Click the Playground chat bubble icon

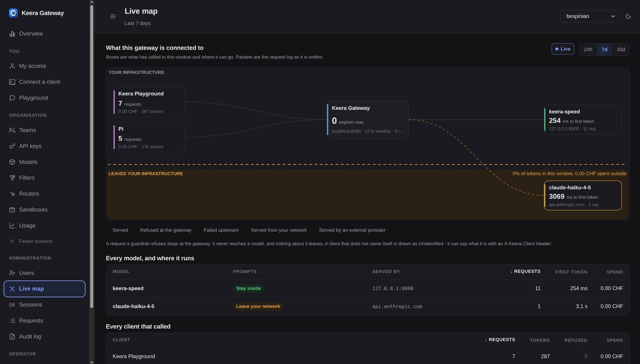point(12,98)
